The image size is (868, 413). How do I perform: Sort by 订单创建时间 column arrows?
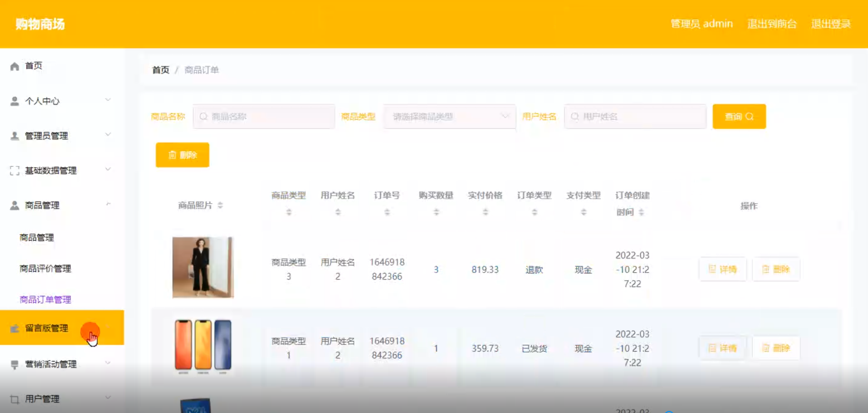click(x=641, y=212)
